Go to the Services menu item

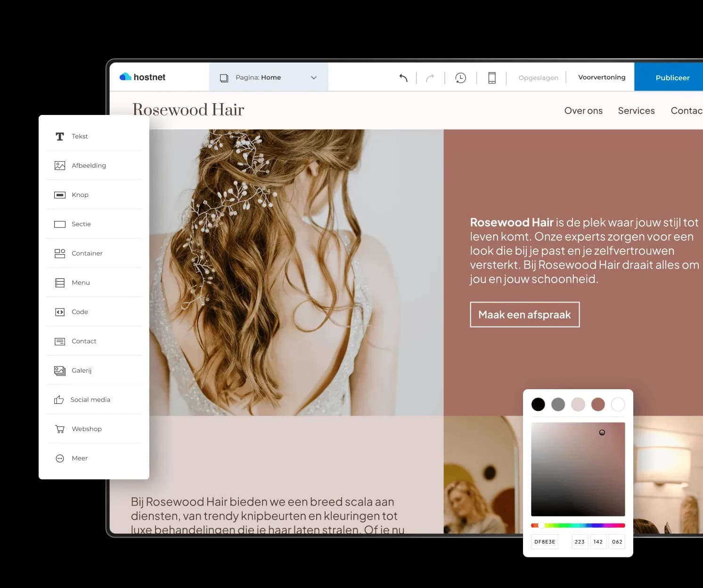click(x=636, y=111)
